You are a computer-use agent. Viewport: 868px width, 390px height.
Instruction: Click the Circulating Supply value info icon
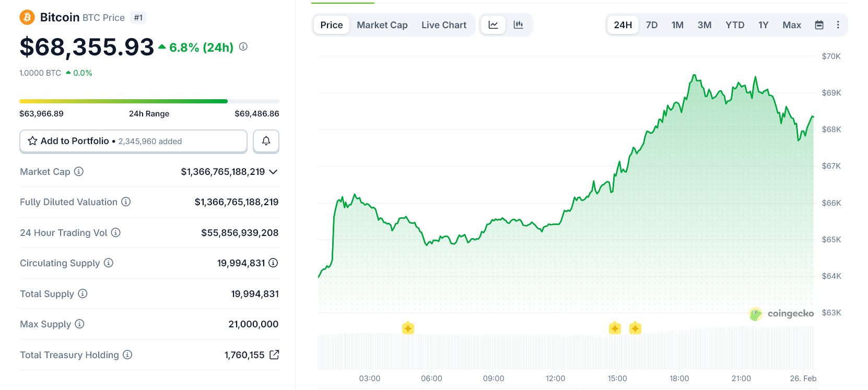coord(273,263)
